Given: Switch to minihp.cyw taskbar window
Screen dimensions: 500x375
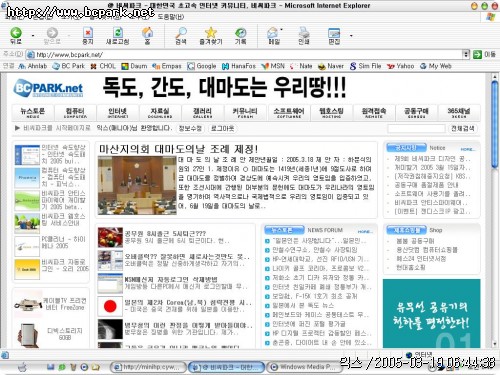Looking at the screenshot, I should pyautogui.click(x=149, y=367).
